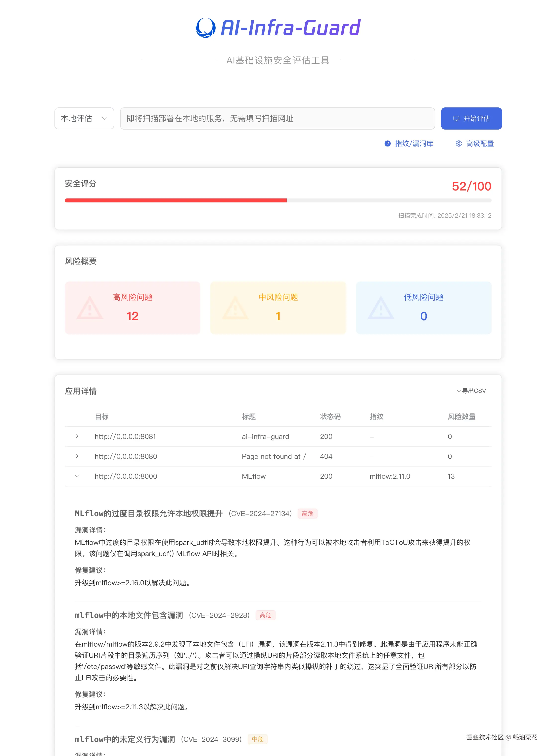Click the 升级到mlflow>=2.16.0 fix suggestion
The height and width of the screenshot is (756, 553).
[134, 583]
